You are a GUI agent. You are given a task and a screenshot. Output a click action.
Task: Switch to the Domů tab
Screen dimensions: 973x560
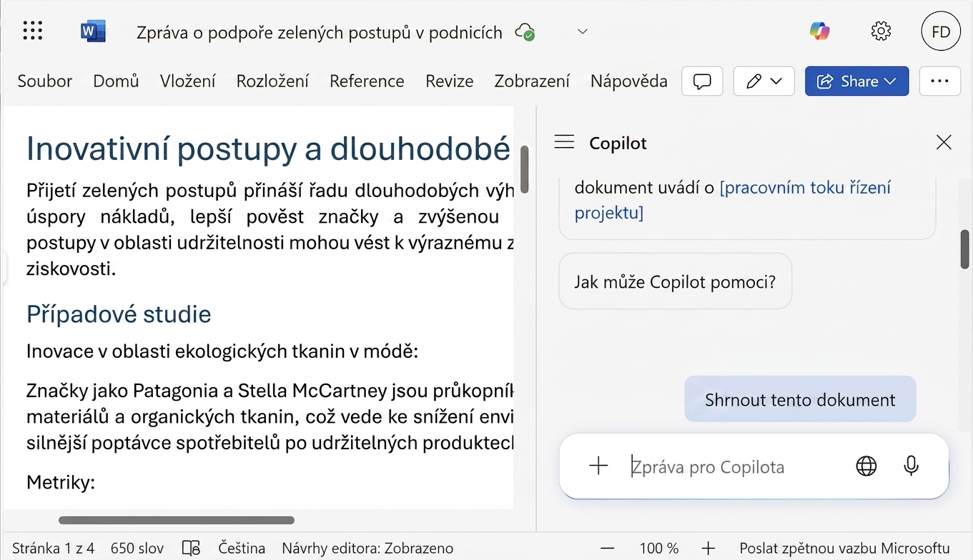(x=116, y=81)
